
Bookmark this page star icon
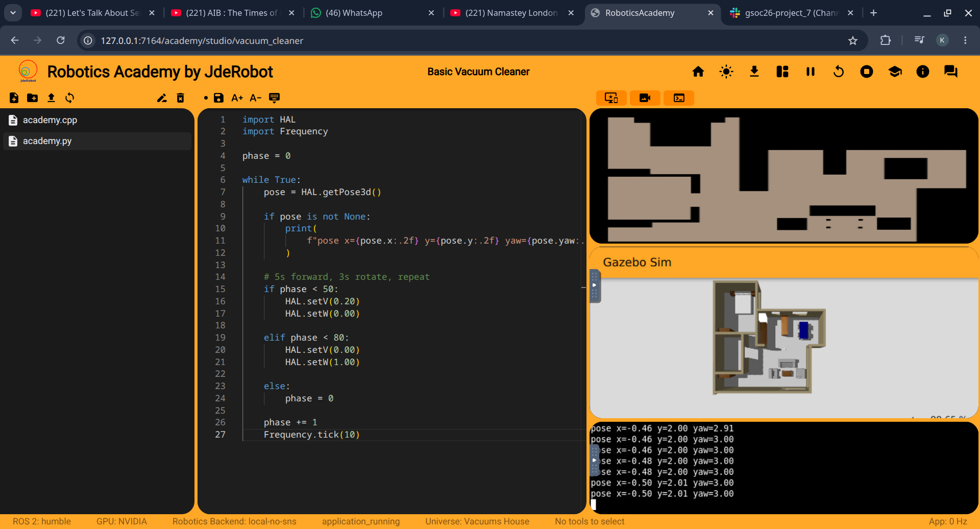point(853,41)
